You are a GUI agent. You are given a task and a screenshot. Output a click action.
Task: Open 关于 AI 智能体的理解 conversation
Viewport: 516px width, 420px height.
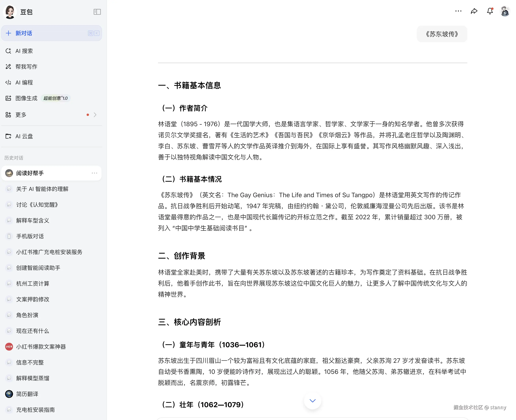tap(42, 189)
